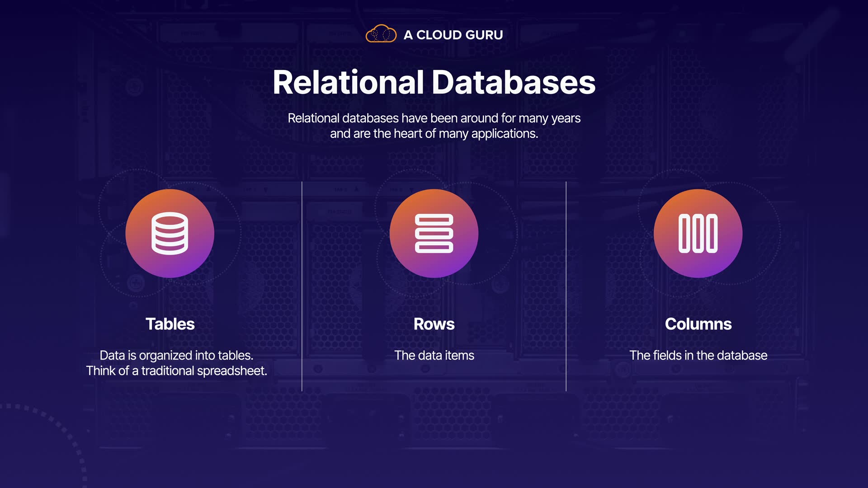Screen dimensions: 868x488
Task: Click the 'Tables' heading
Action: pyautogui.click(x=170, y=324)
